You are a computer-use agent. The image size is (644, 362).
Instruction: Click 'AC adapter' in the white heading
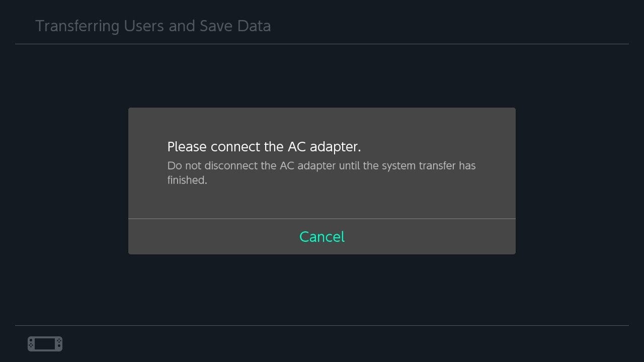pos(324,147)
